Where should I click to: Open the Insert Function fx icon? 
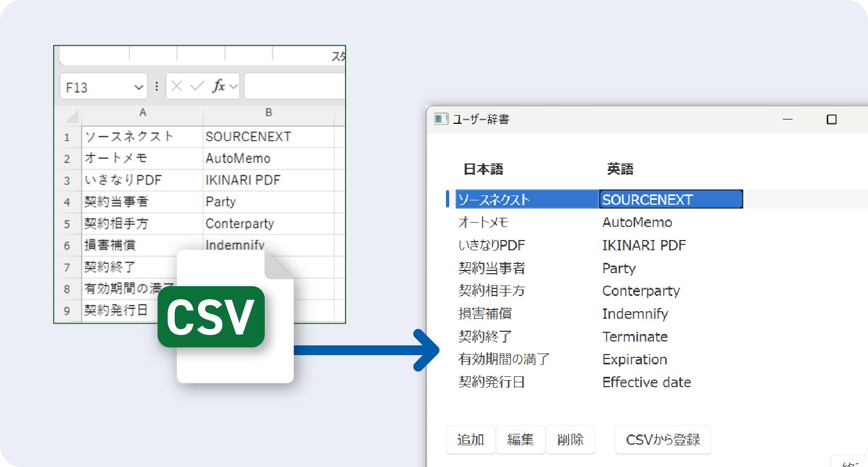[x=219, y=86]
